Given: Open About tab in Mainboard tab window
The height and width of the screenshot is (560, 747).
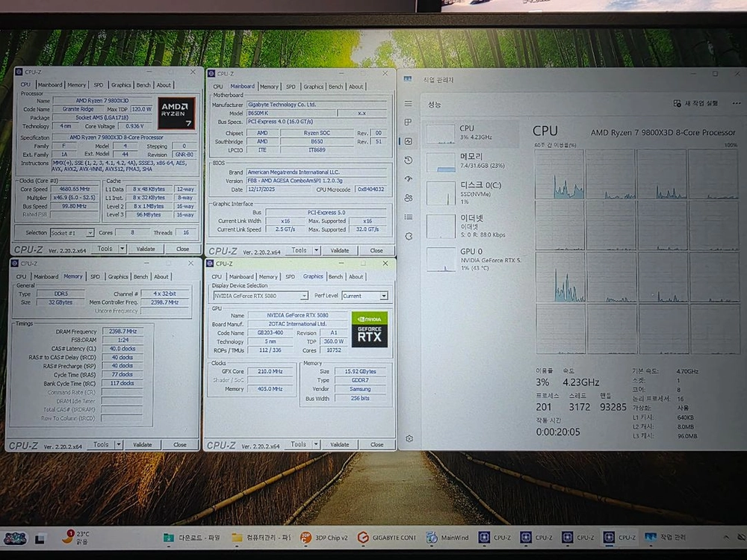Looking at the screenshot, I should pos(356,87).
